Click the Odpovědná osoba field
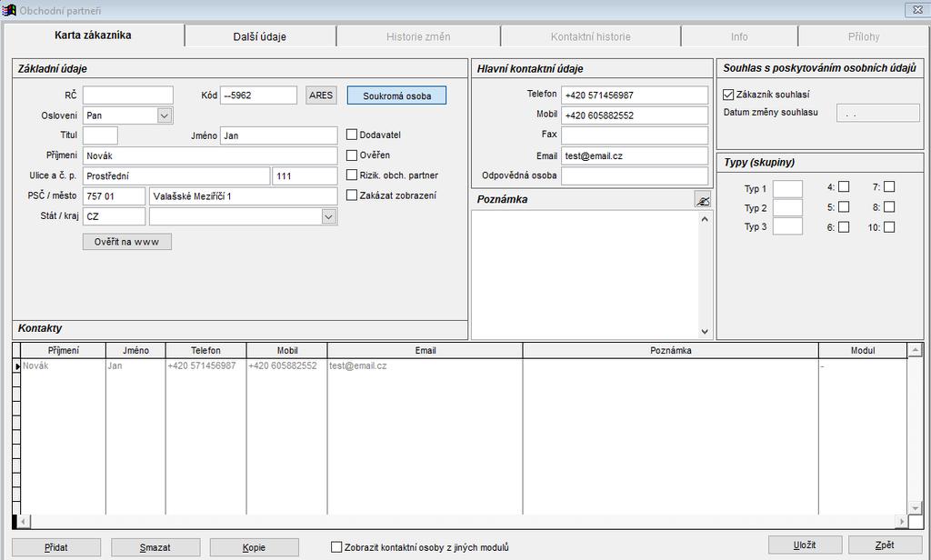Screen dimensions: 931x560 (635, 175)
